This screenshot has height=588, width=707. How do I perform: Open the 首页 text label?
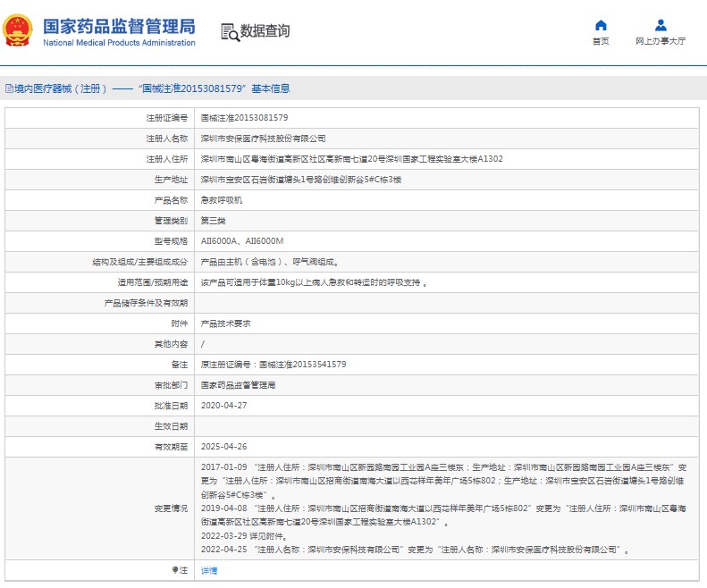click(x=601, y=42)
